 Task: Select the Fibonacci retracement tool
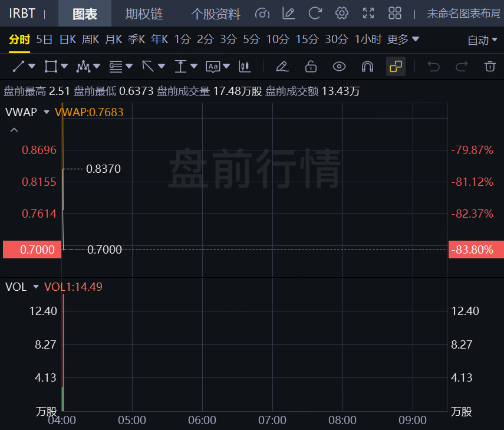116,67
